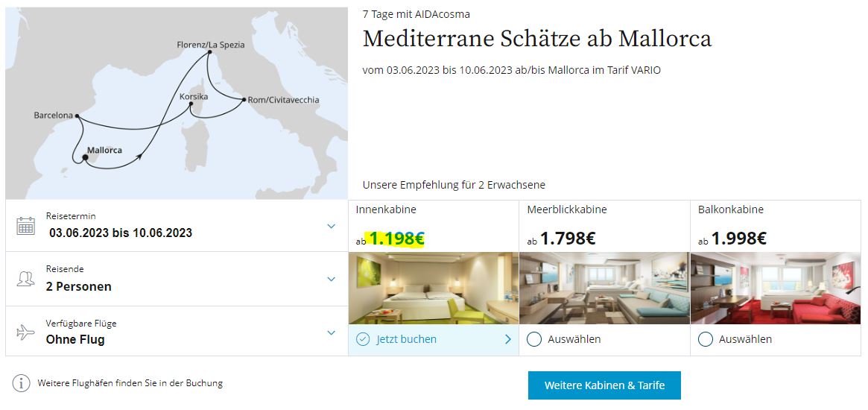Select the Balkonkabine Auswählen radio button
The height and width of the screenshot is (410, 868).
coord(706,339)
